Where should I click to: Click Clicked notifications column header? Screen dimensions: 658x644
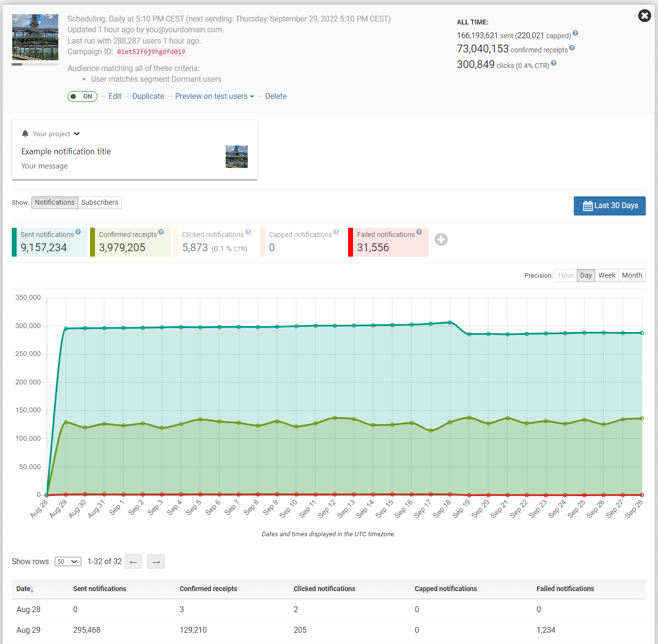tap(325, 589)
